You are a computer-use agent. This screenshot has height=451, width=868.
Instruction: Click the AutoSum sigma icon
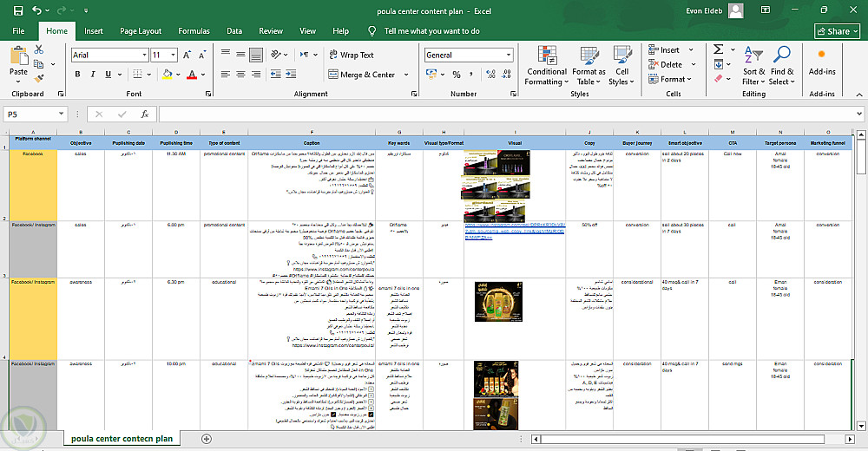(x=719, y=49)
